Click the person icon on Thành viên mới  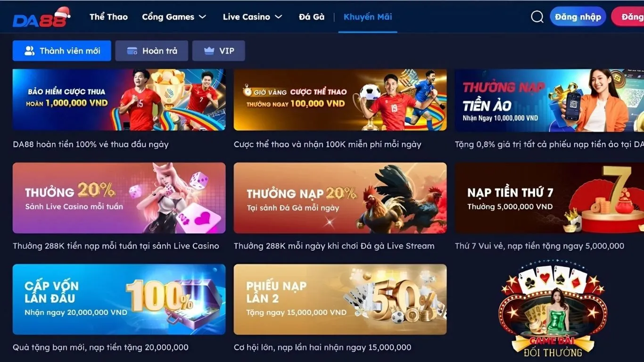click(x=30, y=51)
